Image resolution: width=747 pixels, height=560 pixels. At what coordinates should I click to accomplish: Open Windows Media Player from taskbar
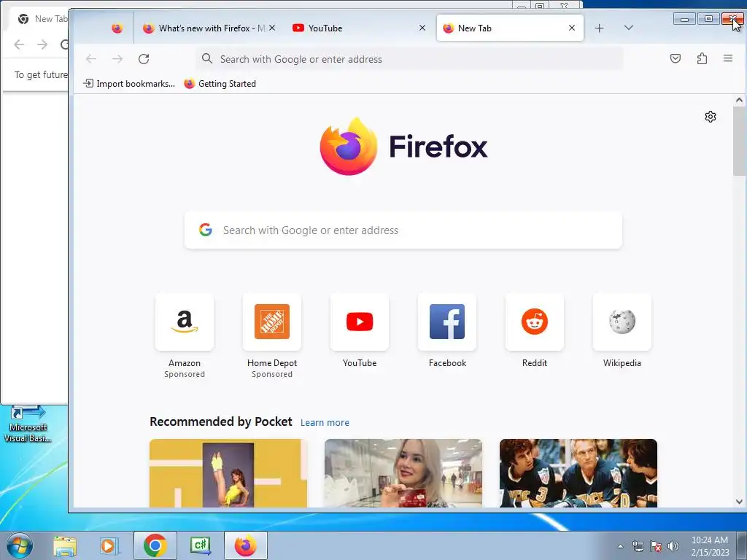[x=109, y=545]
